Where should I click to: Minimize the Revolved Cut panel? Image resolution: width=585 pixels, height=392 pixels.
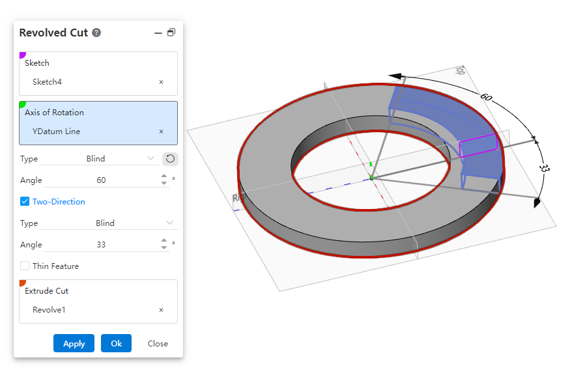[x=158, y=33]
